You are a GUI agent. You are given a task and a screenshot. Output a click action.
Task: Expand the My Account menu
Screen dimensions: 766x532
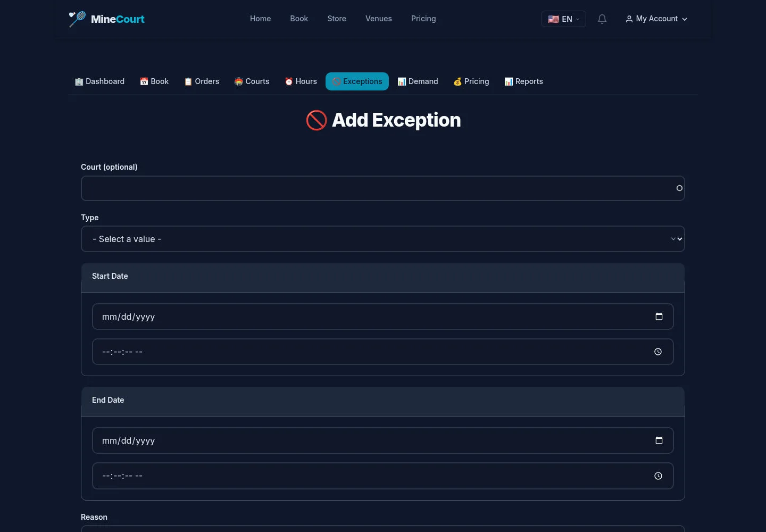point(656,19)
